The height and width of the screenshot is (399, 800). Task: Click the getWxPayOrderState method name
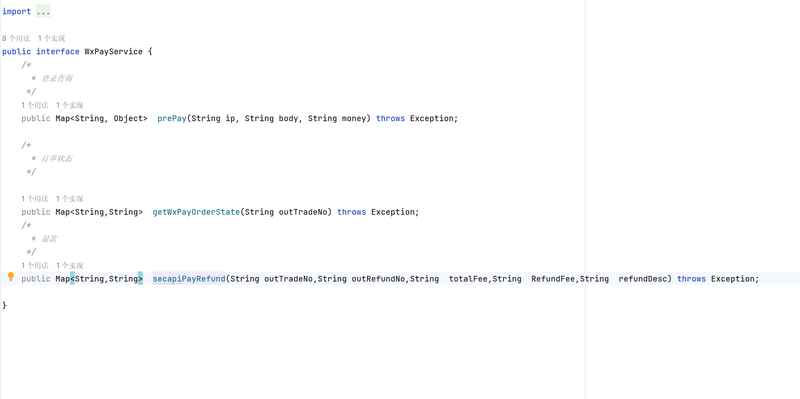[x=196, y=212]
